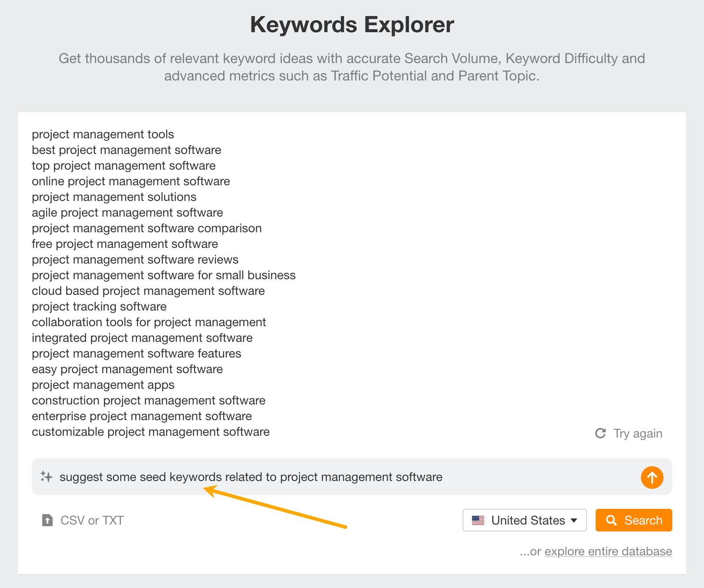Select the keyword project management tools
This screenshot has width=704, height=588.
click(103, 134)
